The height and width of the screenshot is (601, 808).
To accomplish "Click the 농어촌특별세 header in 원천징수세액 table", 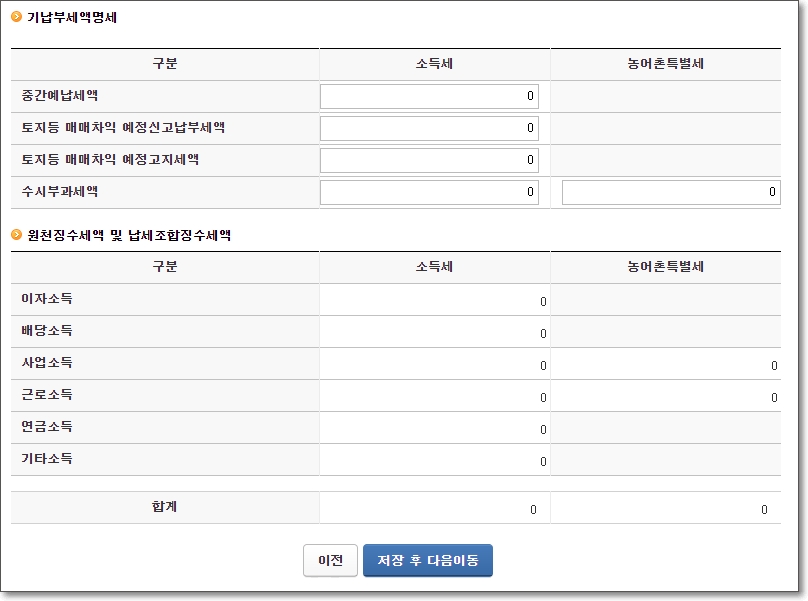I will coord(665,267).
